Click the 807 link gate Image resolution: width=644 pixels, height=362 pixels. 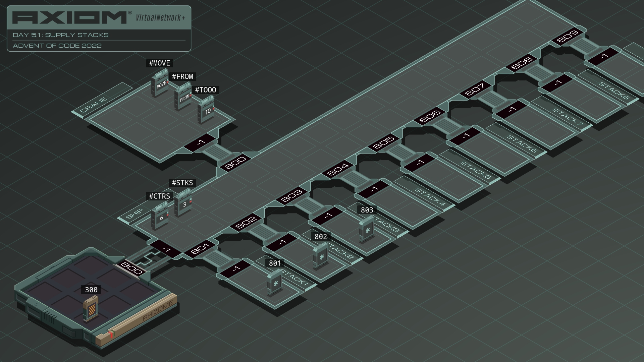pos(475,89)
